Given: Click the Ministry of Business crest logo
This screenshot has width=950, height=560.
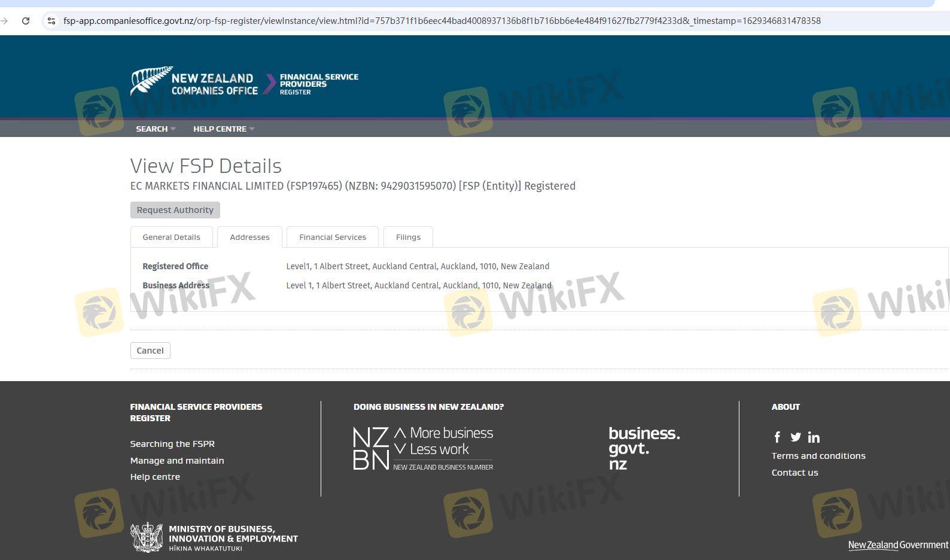Looking at the screenshot, I should (x=147, y=537).
